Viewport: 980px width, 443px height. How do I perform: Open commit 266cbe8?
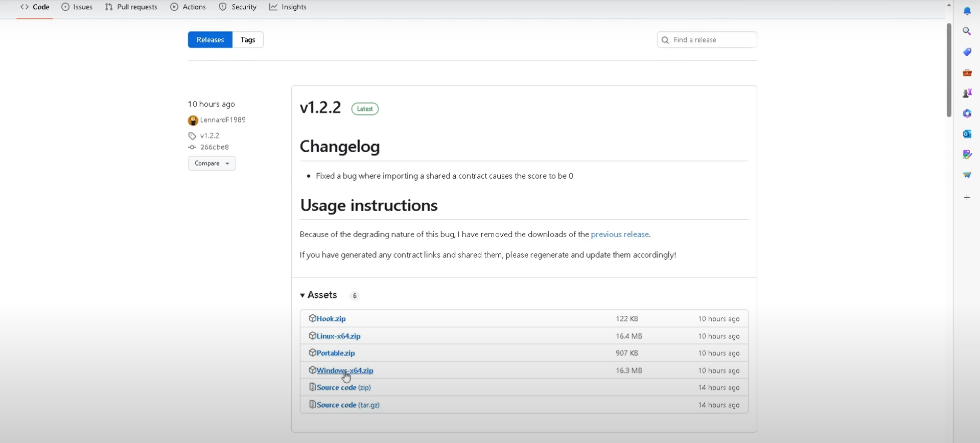214,147
